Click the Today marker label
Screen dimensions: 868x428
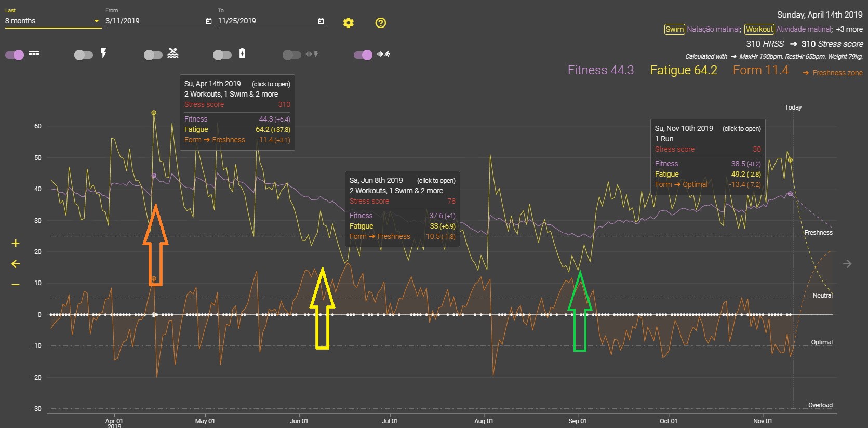pyautogui.click(x=793, y=108)
